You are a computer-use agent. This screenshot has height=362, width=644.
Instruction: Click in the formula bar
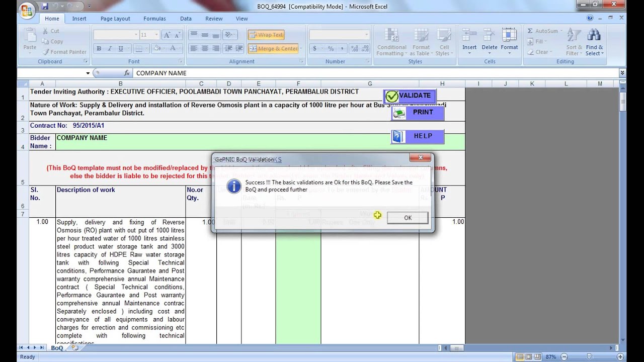click(375, 73)
